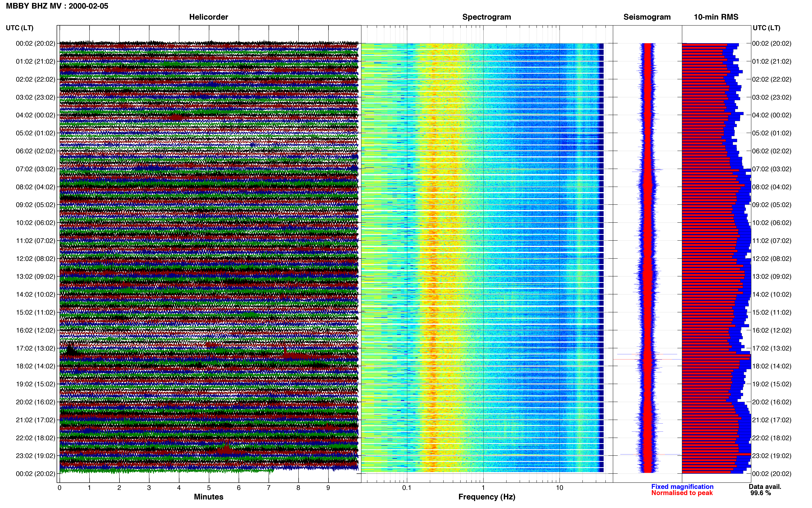The width and height of the screenshot is (812, 508).
Task: Click the left 'UTC (LT)' axis label
Action: click(20, 28)
